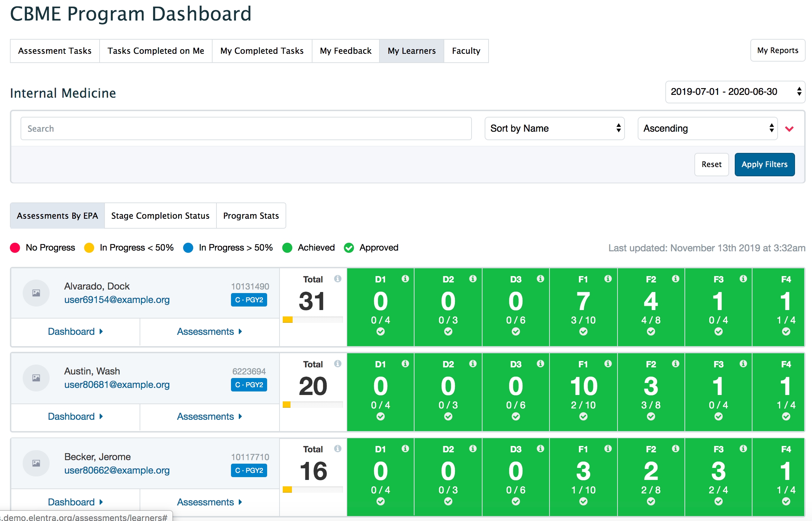The image size is (812, 521).
Task: Click info icon on Becker's D2 tile
Action: (x=473, y=449)
